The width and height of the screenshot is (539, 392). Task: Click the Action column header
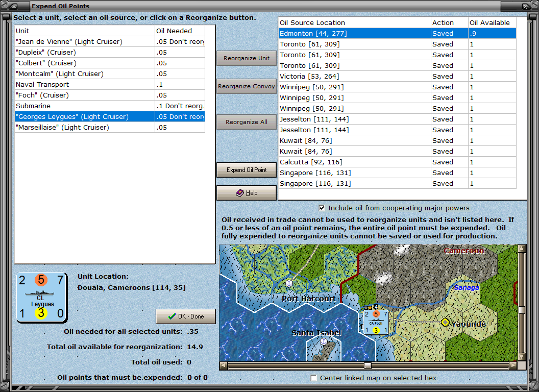tap(449, 22)
